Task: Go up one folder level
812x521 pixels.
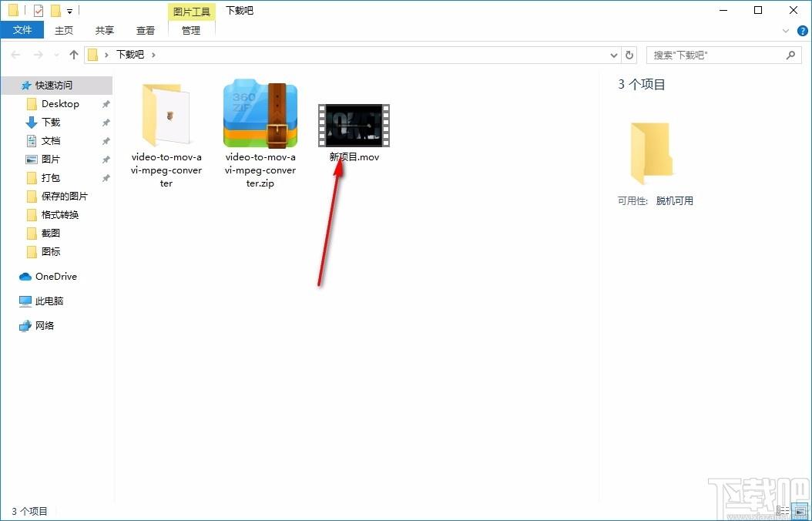Action: [x=73, y=55]
